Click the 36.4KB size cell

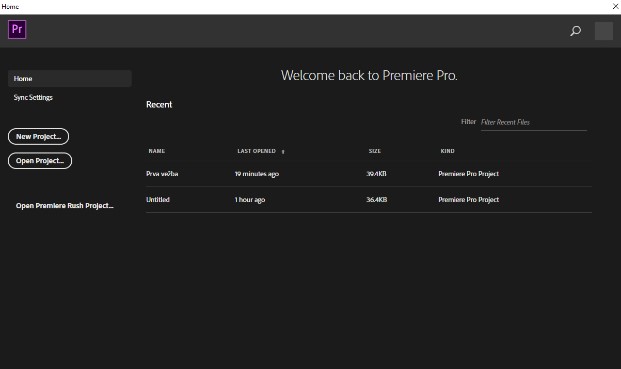tap(377, 200)
